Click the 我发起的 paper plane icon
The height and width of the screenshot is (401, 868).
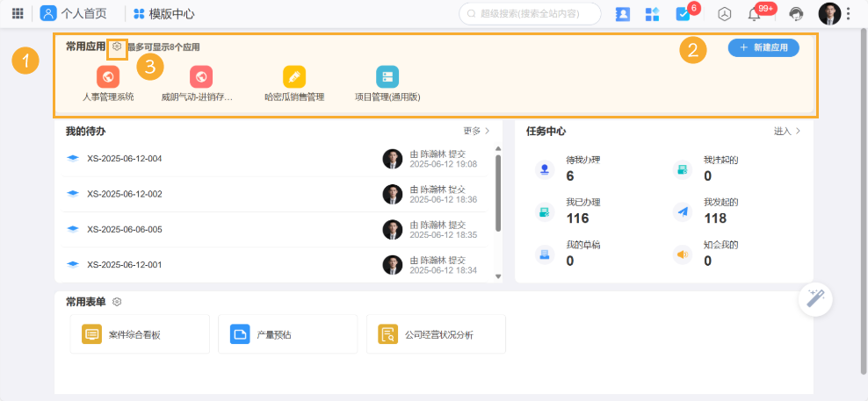pos(683,211)
